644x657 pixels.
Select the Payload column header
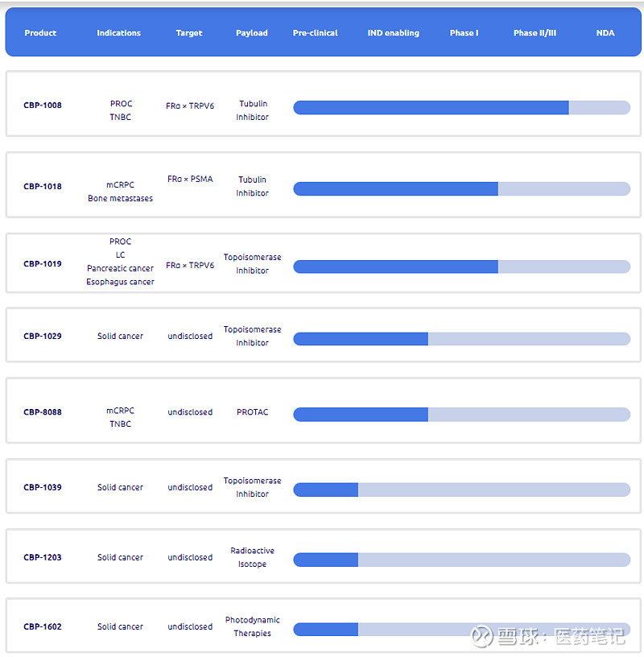(252, 33)
